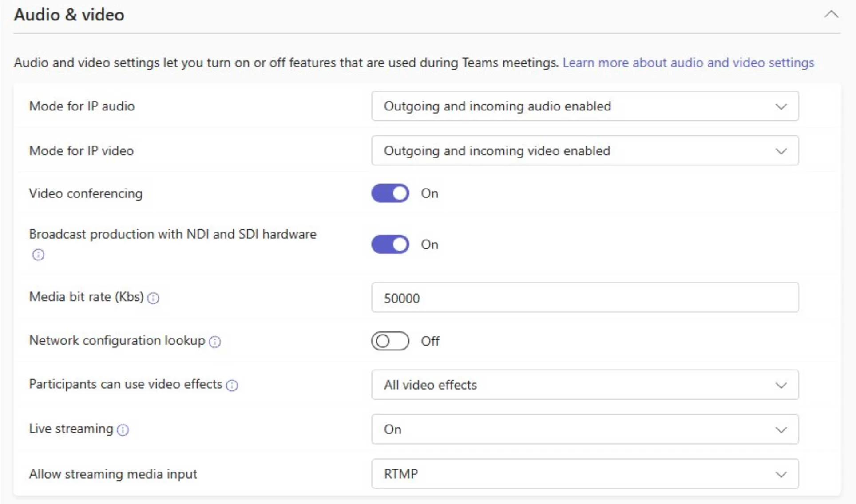Viewport: 856px width, 504px height.
Task: Click info icon under Broadcast production label
Action: point(38,255)
